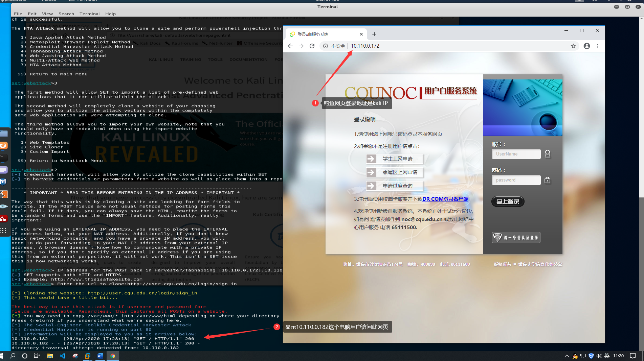
Task: Bookmark this page with the star icon
Action: pos(573,46)
